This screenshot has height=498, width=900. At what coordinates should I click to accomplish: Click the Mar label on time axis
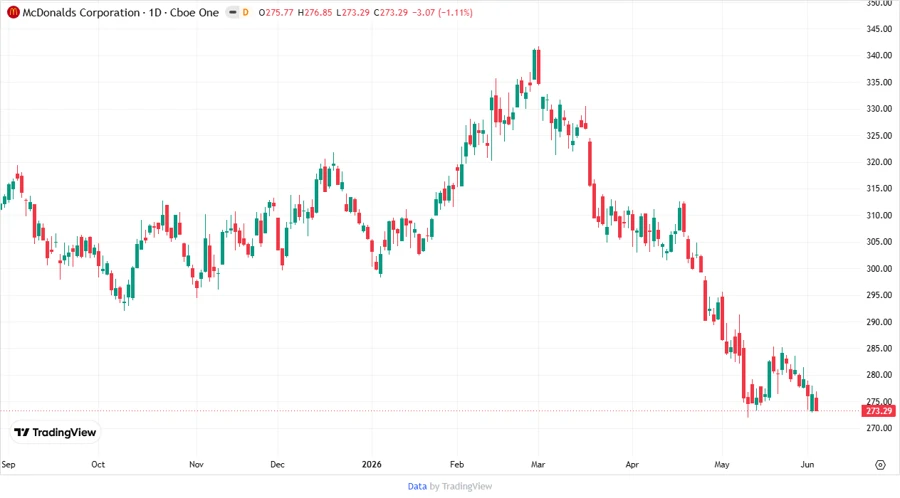click(x=538, y=464)
